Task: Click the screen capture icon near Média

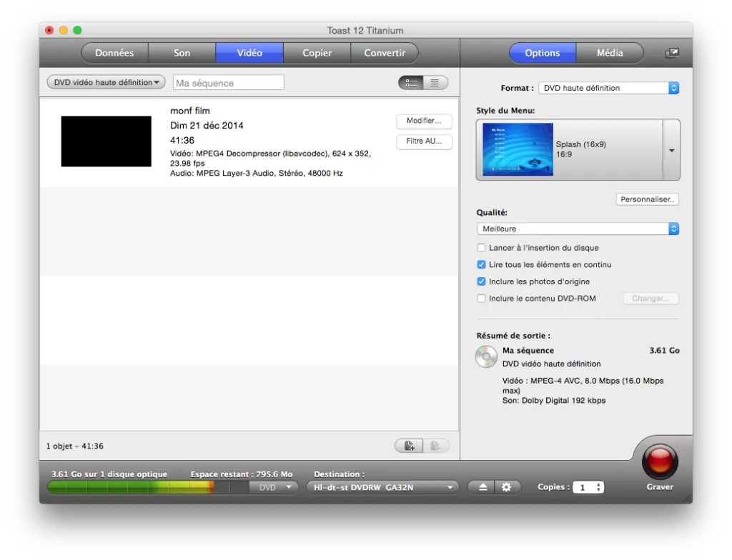Action: [x=671, y=52]
